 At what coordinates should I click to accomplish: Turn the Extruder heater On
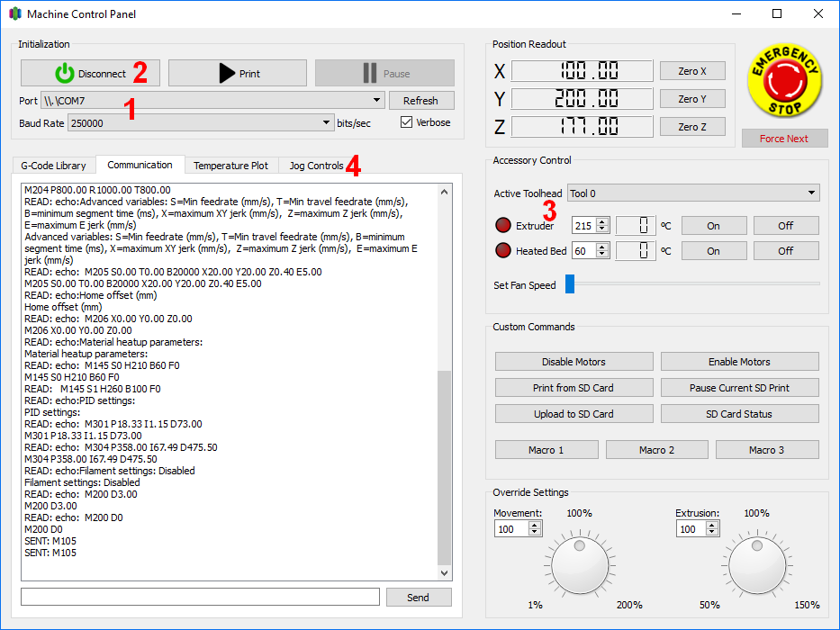click(x=713, y=225)
